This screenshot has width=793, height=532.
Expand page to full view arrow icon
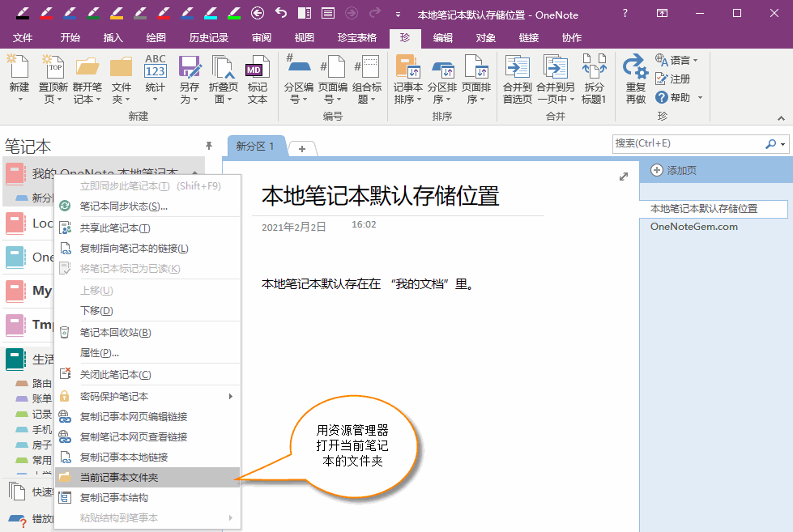pyautogui.click(x=624, y=177)
